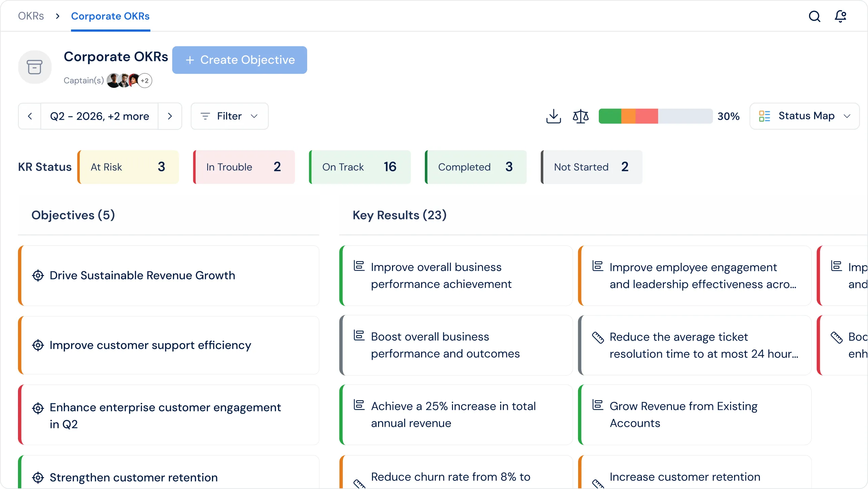
Task: Click the Corporate OKRs archive box icon
Action: [35, 67]
